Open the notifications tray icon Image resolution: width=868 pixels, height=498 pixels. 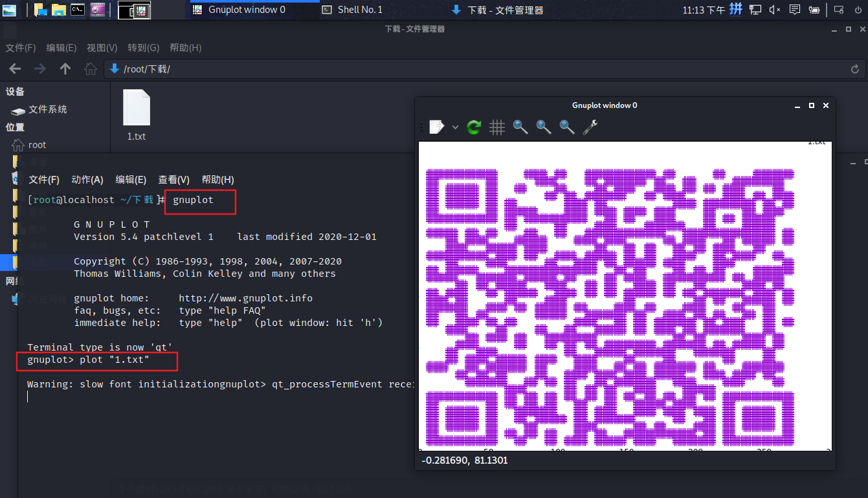795,10
